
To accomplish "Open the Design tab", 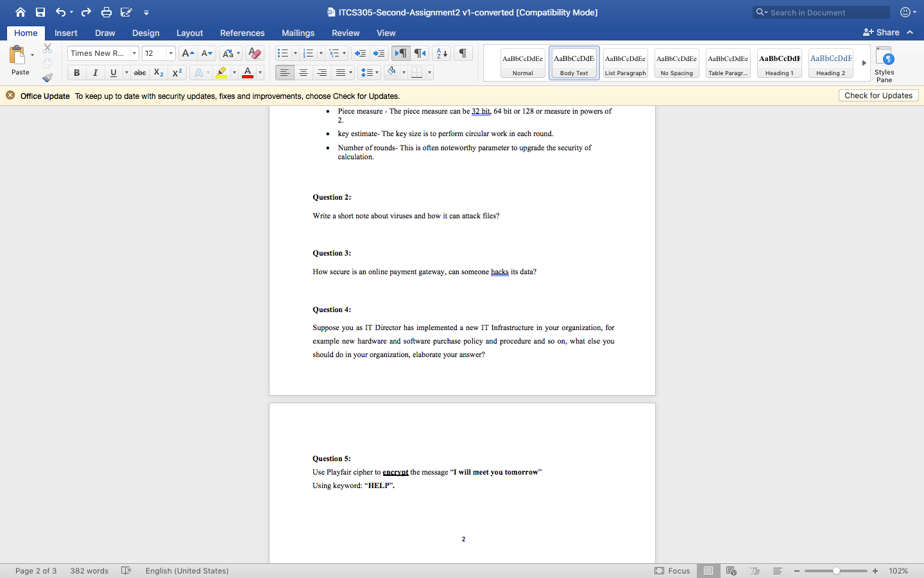I will tap(146, 33).
